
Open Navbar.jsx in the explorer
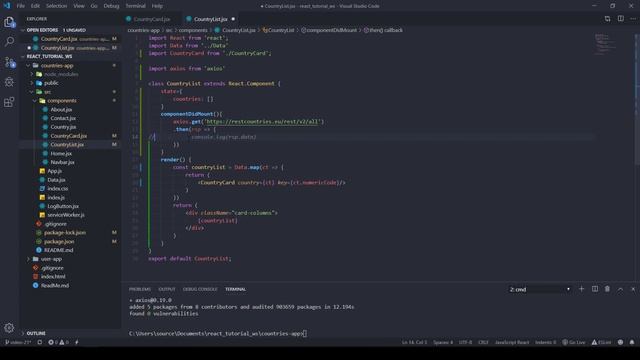click(62, 162)
